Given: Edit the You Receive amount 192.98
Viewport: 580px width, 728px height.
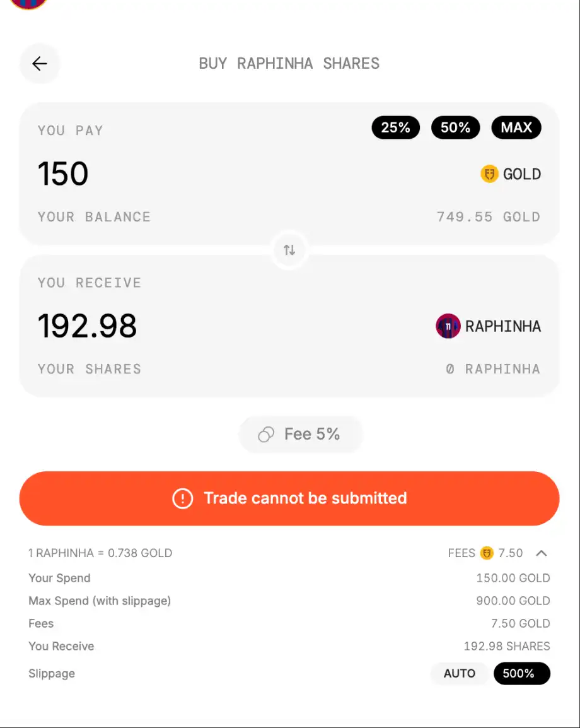Looking at the screenshot, I should pyautogui.click(x=87, y=326).
